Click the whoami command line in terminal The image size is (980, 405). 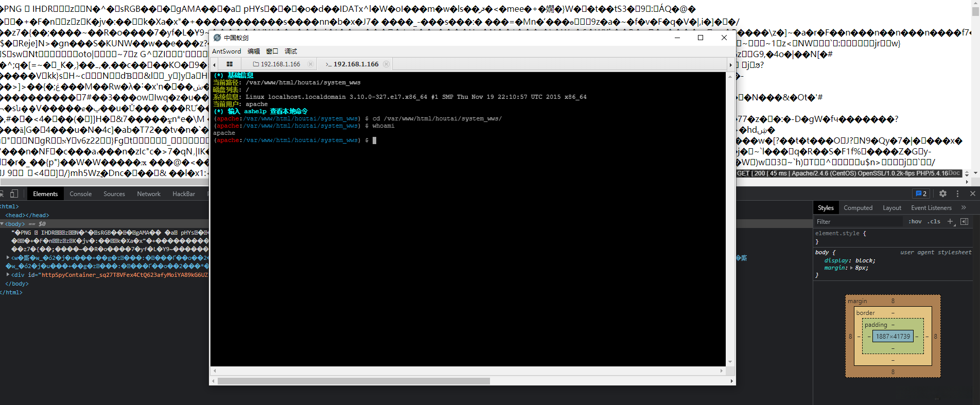click(304, 126)
